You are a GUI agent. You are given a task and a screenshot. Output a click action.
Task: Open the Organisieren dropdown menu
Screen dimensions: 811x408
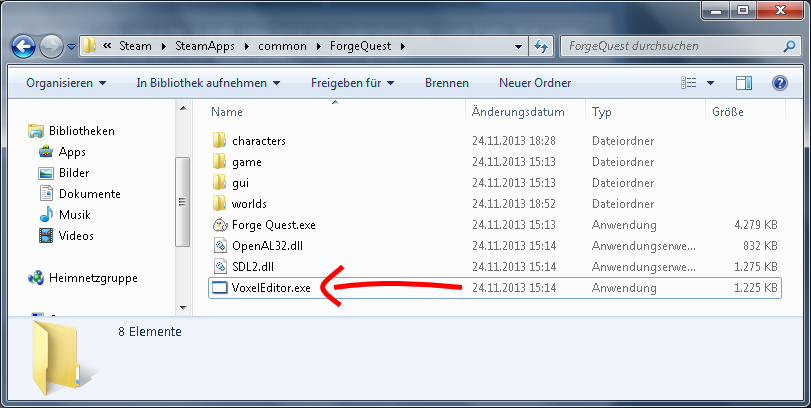coord(66,83)
